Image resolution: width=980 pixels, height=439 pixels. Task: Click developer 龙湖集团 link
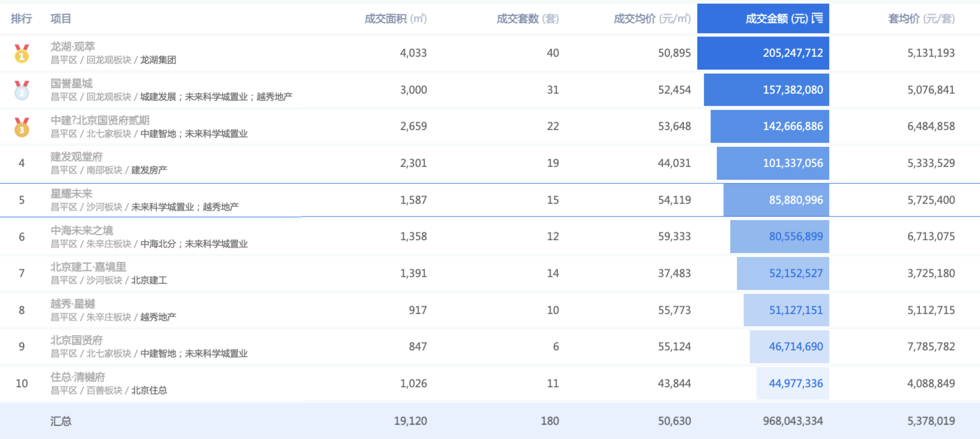tap(158, 60)
